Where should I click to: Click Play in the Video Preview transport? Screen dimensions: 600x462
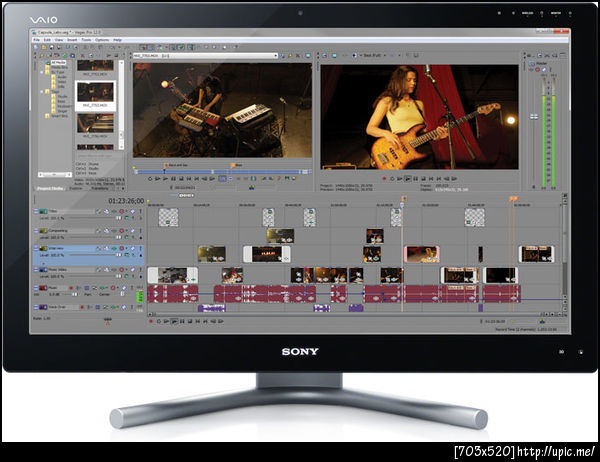point(408,179)
